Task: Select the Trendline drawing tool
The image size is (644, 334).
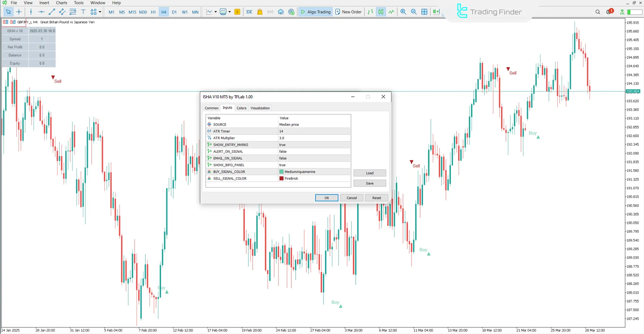Action: [51, 12]
